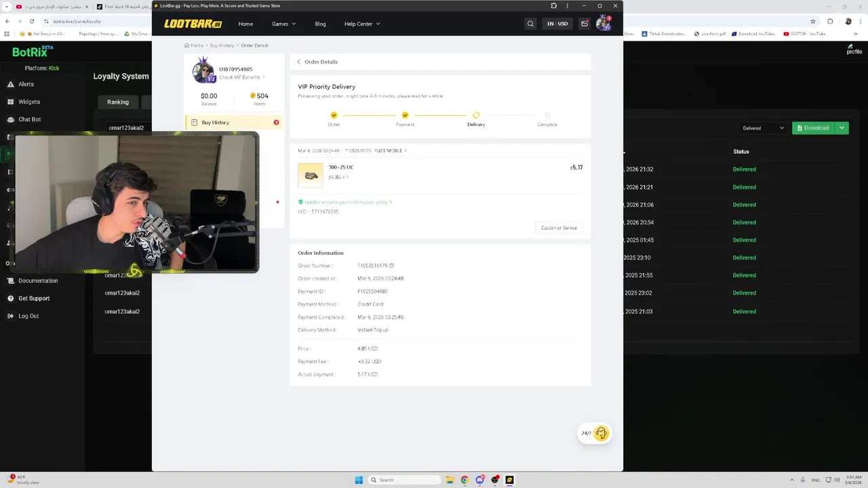Click the Order step progress checkmark
Viewport: 868px width, 488px height.
(334, 115)
